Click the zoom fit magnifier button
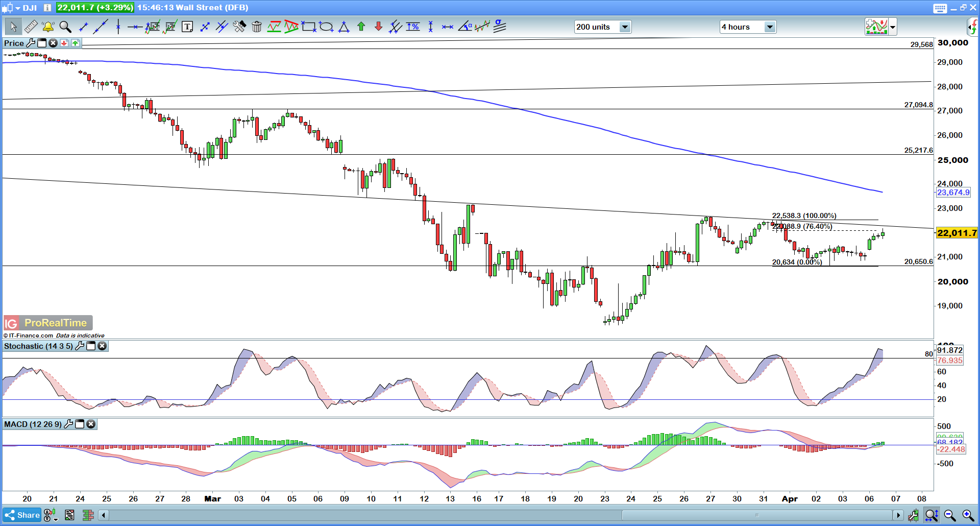This screenshot has height=526, width=980. 932,515
